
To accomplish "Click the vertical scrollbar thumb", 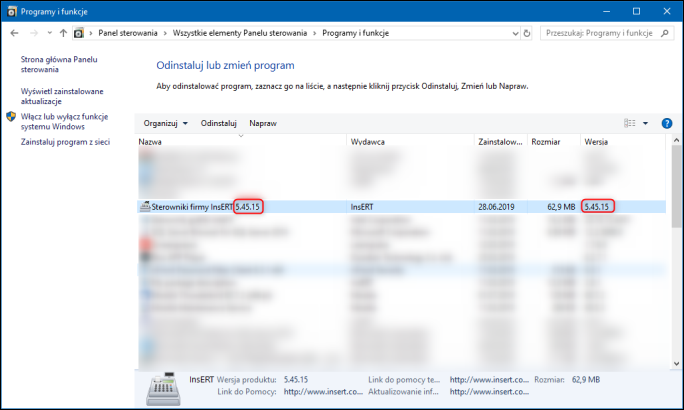I will (x=676, y=186).
